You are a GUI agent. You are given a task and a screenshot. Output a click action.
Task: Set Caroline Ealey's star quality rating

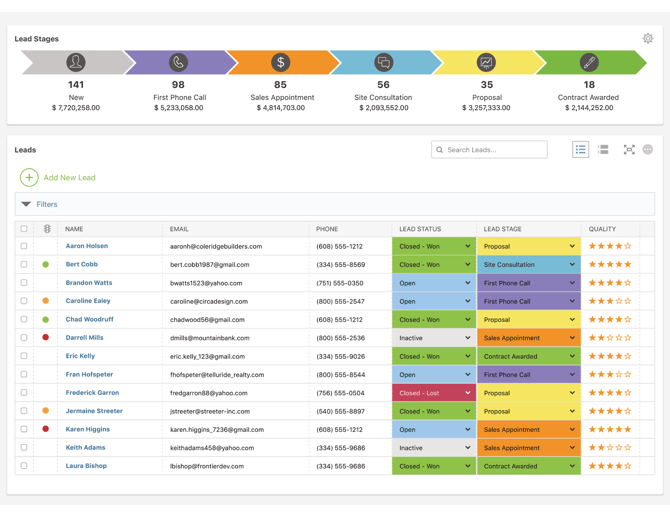(610, 301)
